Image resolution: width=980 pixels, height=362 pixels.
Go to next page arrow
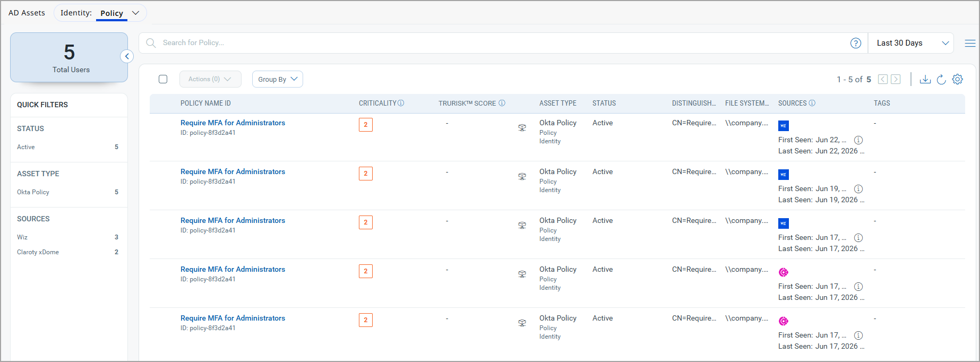pos(896,79)
